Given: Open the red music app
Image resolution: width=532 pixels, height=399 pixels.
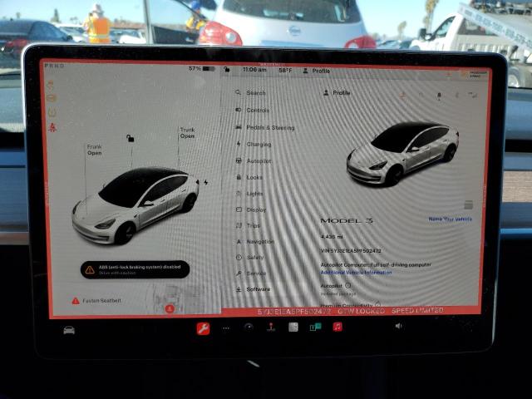Looking at the screenshot, I should coord(337,327).
